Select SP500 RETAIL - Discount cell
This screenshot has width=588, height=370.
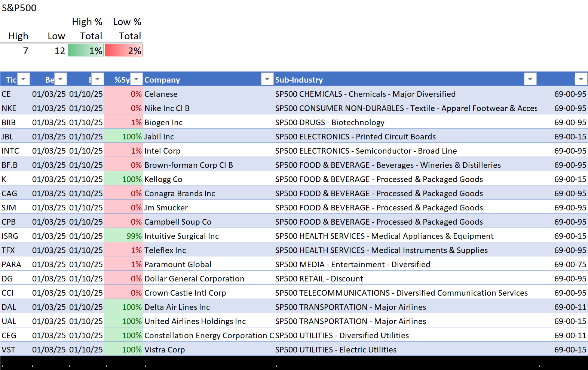click(x=405, y=278)
